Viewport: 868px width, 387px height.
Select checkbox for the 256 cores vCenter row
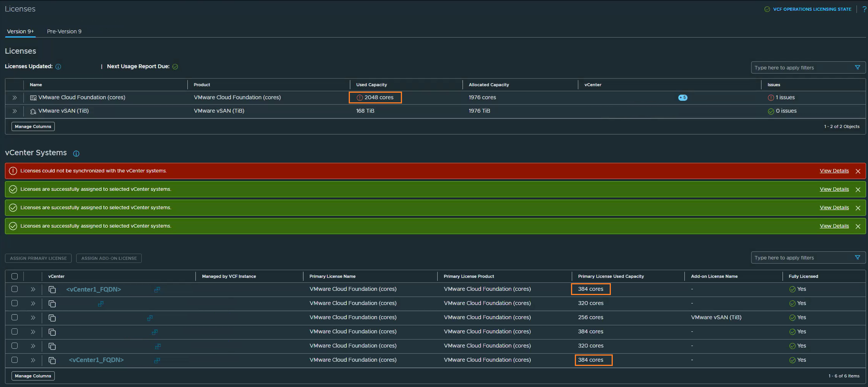click(15, 317)
